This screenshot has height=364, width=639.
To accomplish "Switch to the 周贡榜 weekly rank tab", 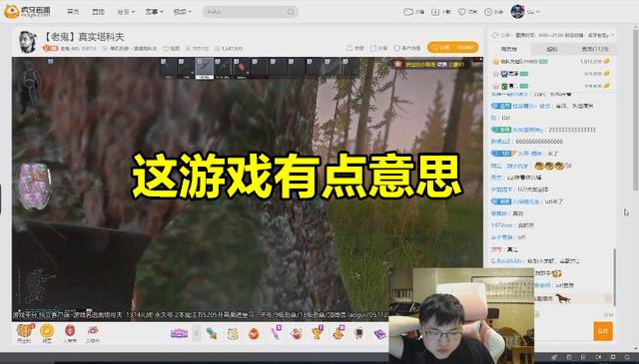I will tap(508, 49).
